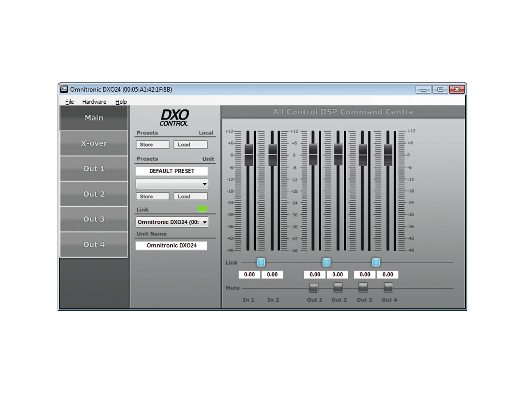
Task: Click the Out 4 gain value field
Action: point(388,275)
